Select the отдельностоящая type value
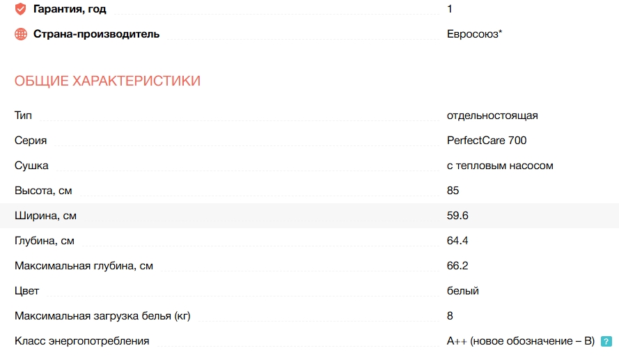Image resolution: width=619 pixels, height=364 pixels. coord(492,116)
